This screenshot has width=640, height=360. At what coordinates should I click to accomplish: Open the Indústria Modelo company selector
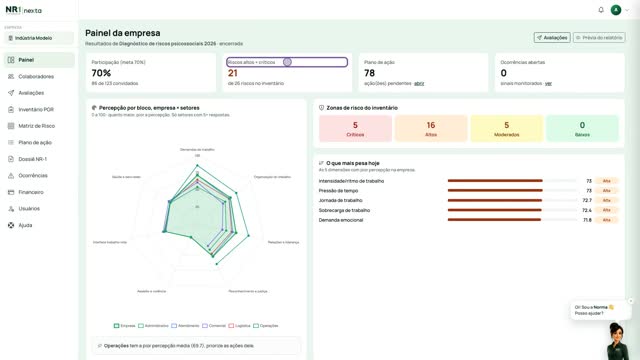(39, 38)
